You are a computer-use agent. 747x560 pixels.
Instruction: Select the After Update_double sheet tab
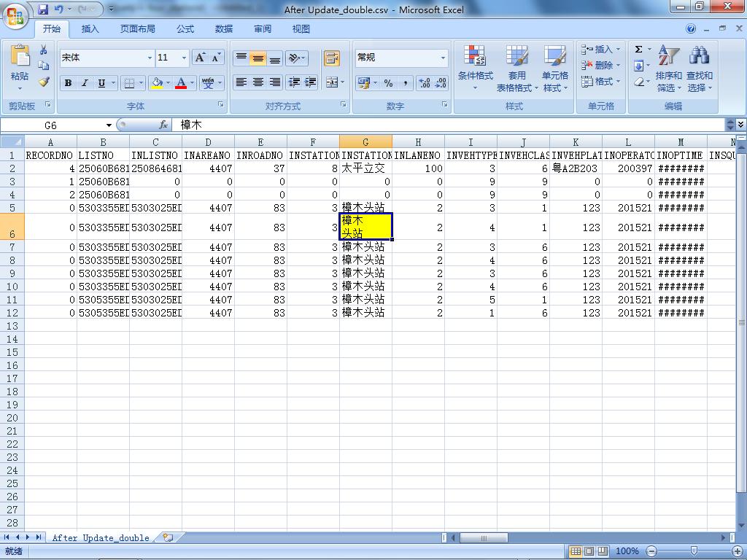[101, 538]
